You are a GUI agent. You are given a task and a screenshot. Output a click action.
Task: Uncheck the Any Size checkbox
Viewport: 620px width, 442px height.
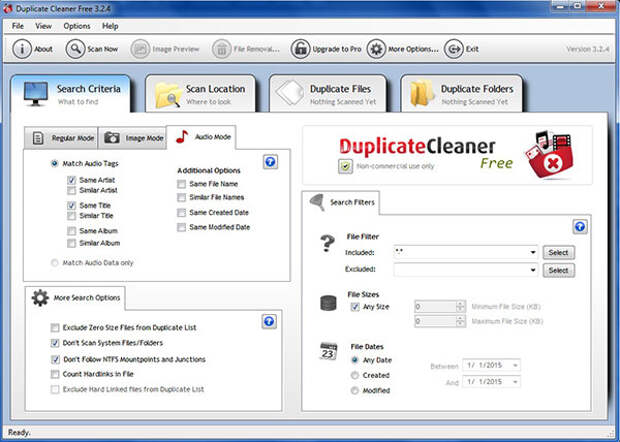point(355,307)
